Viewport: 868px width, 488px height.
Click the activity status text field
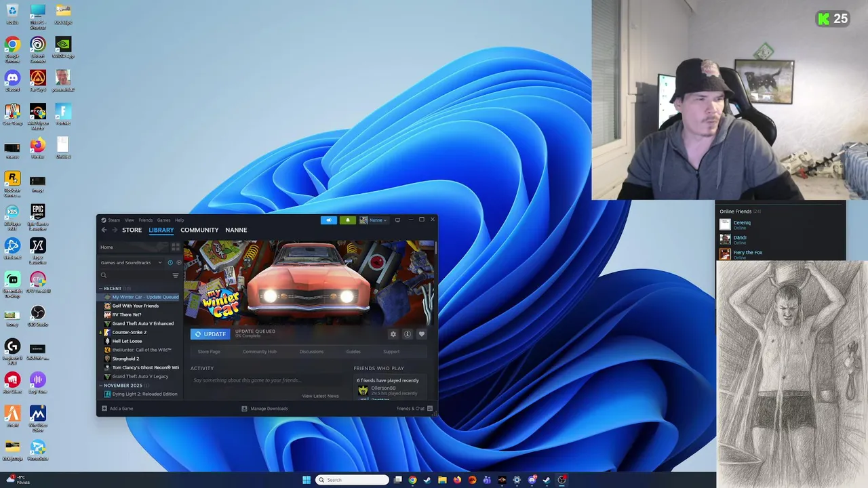[x=266, y=380]
